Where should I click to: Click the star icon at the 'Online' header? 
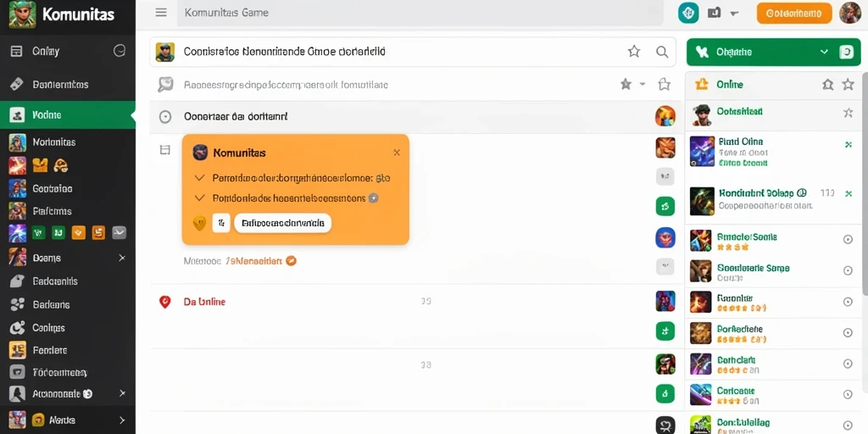coord(848,84)
